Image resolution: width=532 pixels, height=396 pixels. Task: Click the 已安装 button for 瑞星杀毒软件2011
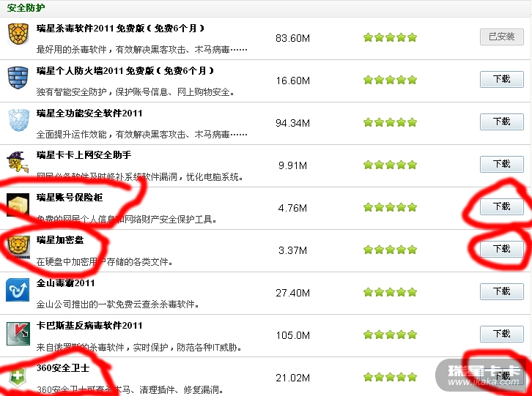tap(502, 37)
